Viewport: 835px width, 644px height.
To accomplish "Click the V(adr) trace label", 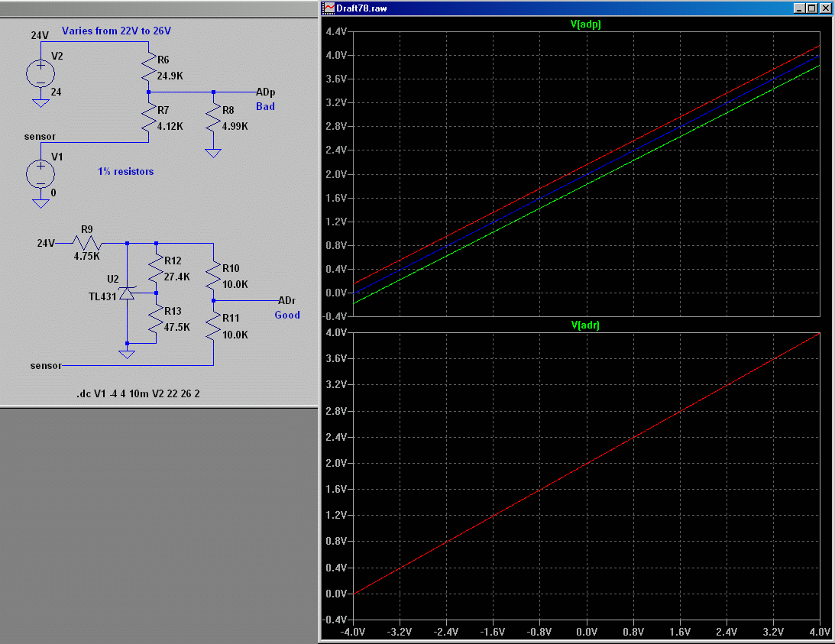I will pos(585,325).
